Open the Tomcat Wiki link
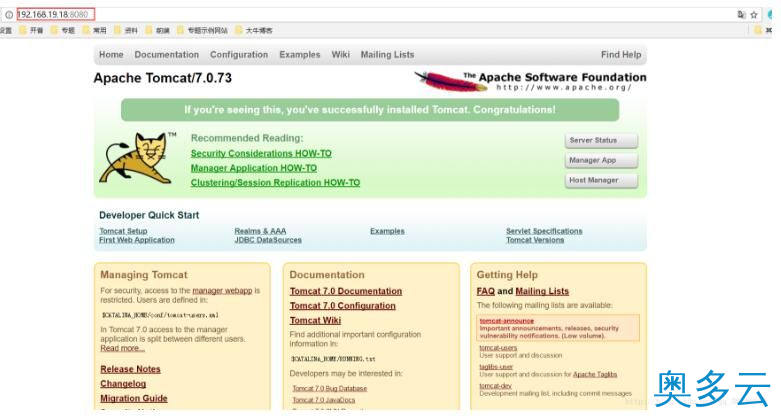The width and height of the screenshot is (781, 418). pyautogui.click(x=315, y=320)
